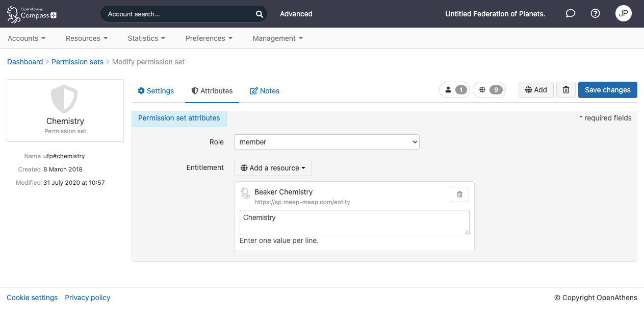Expand the Accounts menu
This screenshot has height=319, width=644.
pos(27,38)
